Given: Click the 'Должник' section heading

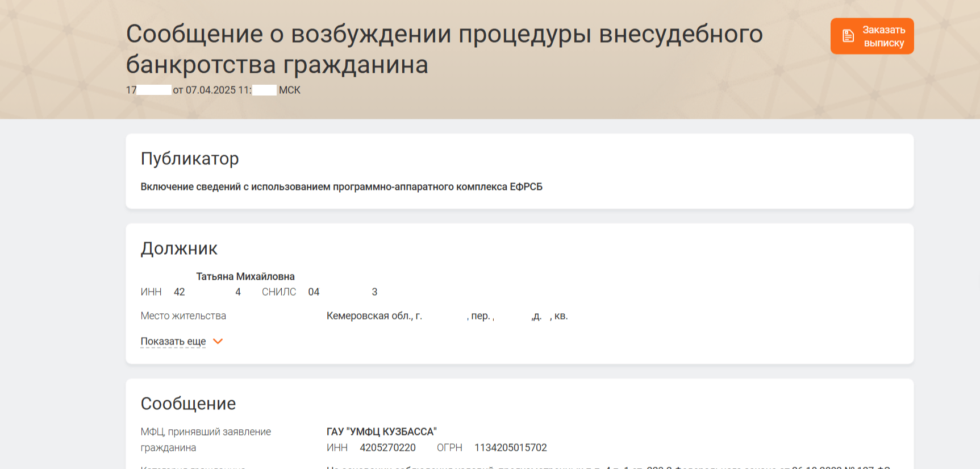Looking at the screenshot, I should pos(179,248).
